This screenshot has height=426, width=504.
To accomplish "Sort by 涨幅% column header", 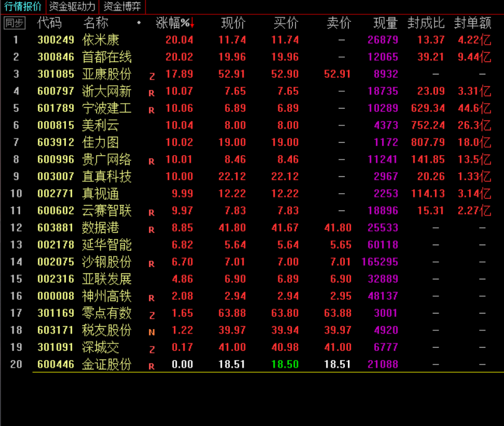I will [173, 23].
